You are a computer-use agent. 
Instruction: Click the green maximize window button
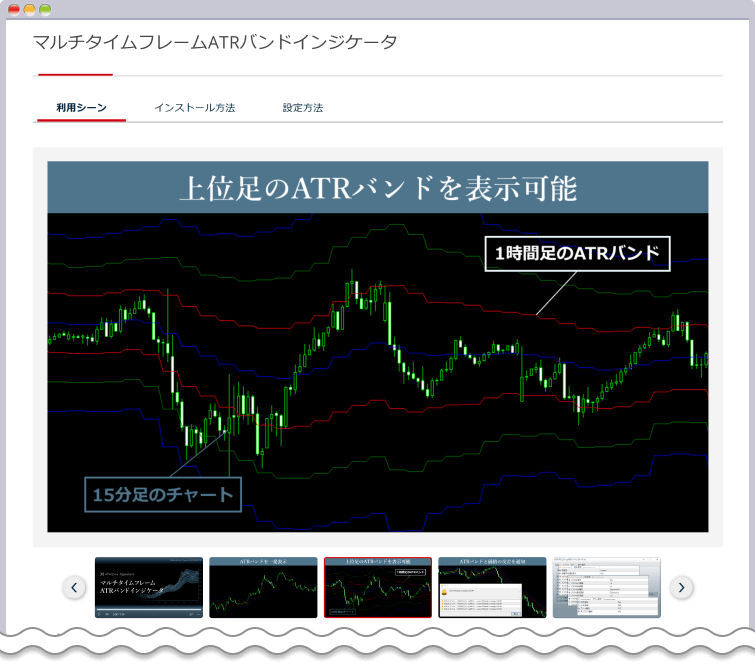coord(45,10)
